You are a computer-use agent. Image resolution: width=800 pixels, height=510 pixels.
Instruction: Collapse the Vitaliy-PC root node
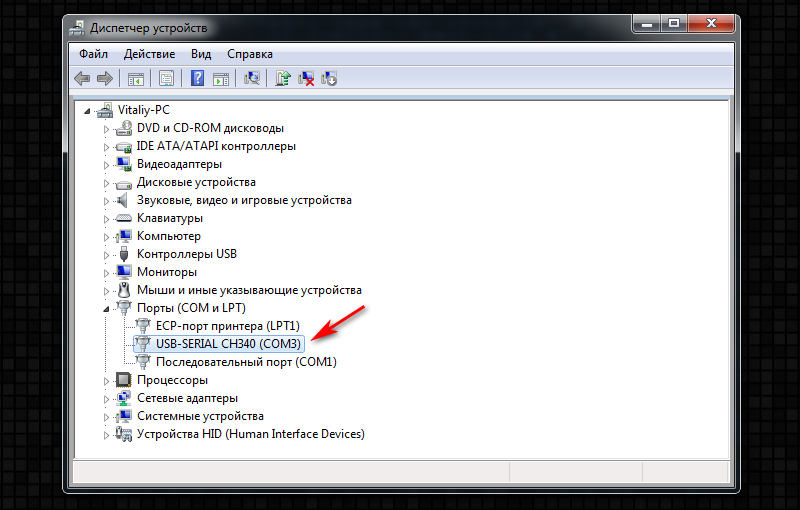[87, 111]
